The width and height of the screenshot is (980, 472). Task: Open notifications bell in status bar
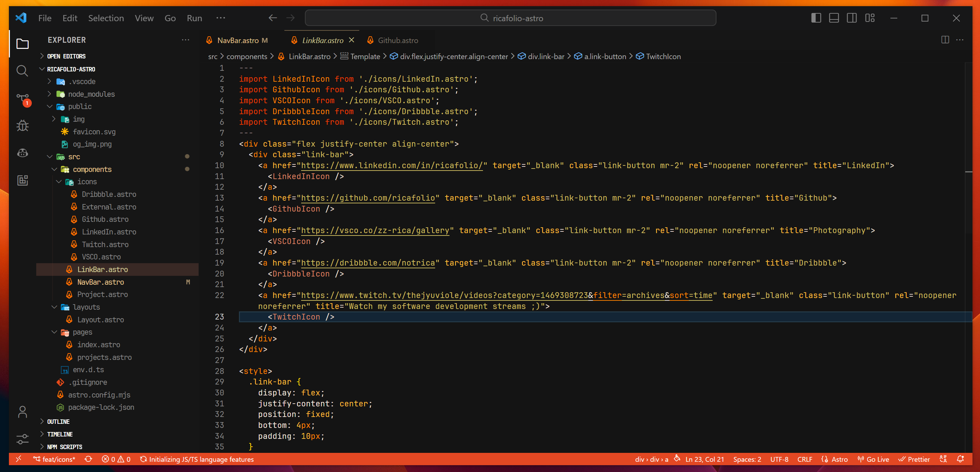(x=960, y=459)
